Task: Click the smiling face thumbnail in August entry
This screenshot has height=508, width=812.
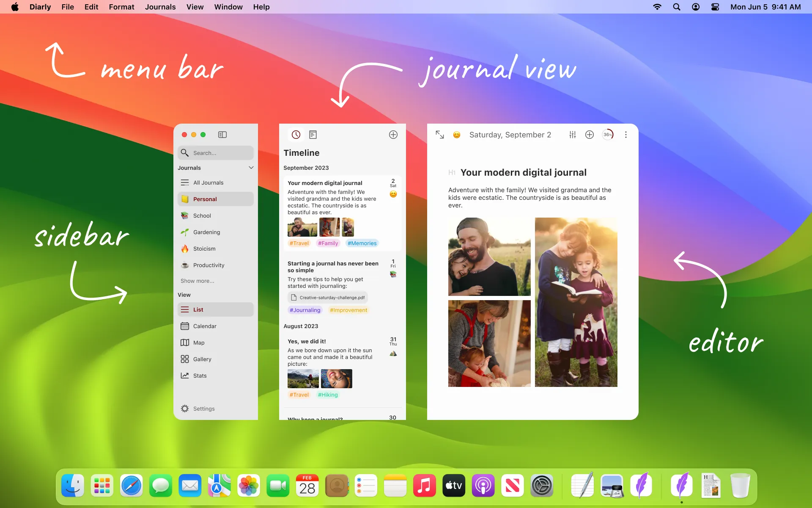Action: click(x=337, y=378)
